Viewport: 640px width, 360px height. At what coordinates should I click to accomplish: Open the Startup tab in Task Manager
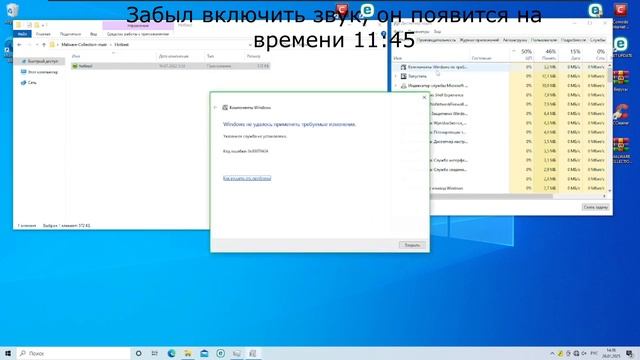(x=515, y=40)
